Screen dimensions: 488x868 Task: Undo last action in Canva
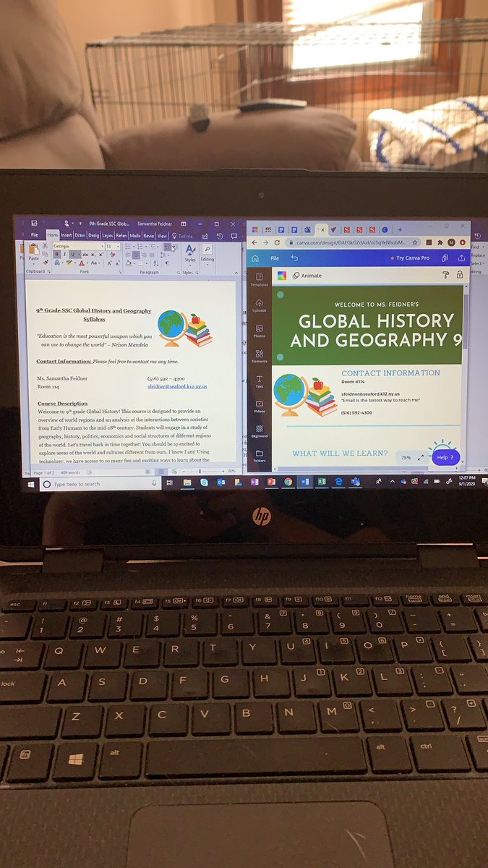point(294,258)
